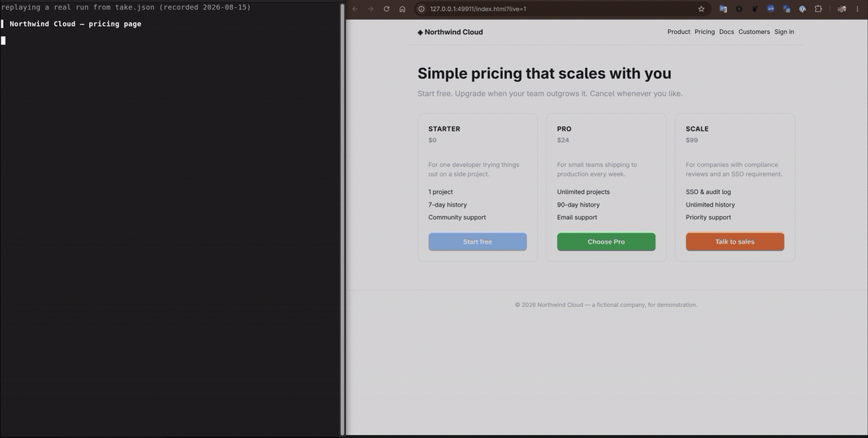
Task: Click the Choose Pro button
Action: (606, 241)
